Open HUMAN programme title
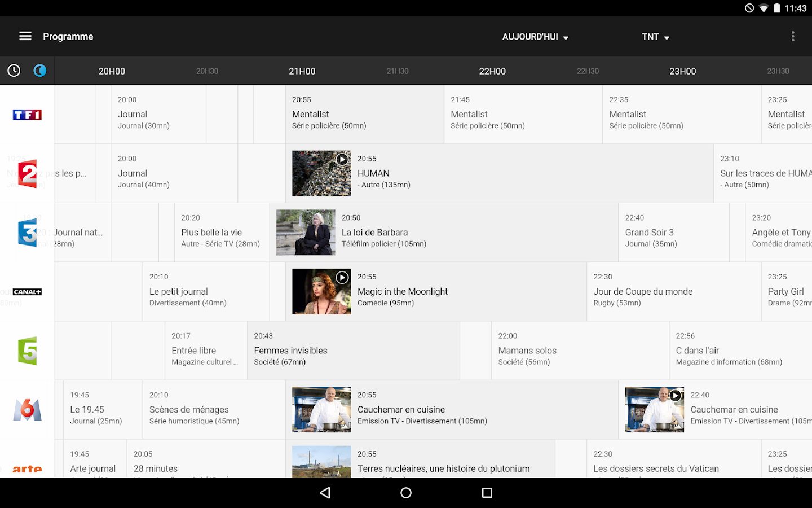Viewport: 812px width, 508px height. coord(373,173)
